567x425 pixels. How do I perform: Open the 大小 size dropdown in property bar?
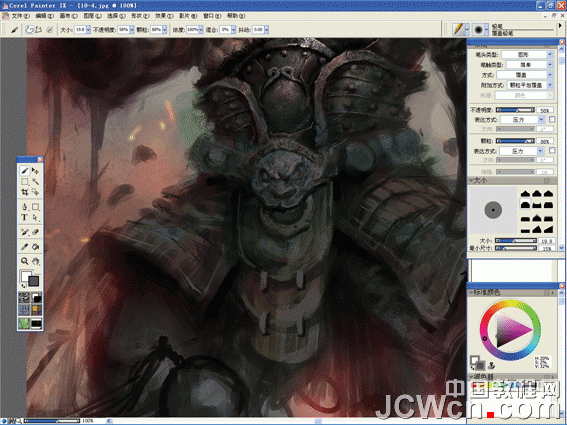(x=88, y=30)
